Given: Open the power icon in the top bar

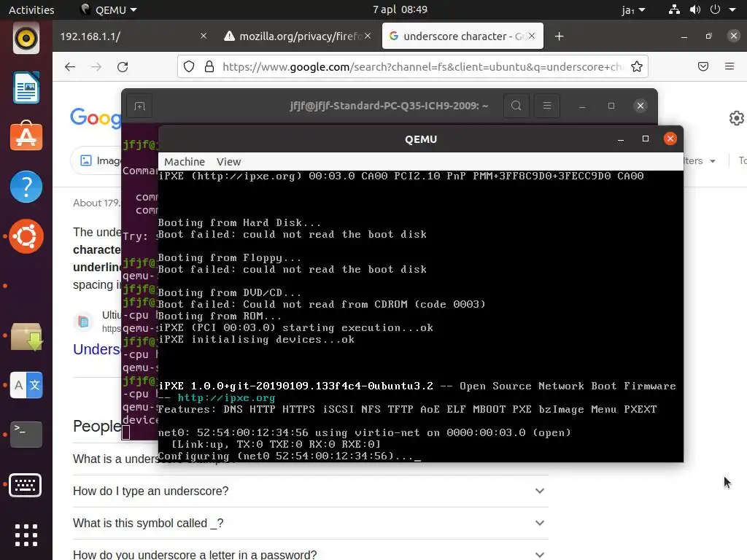Looking at the screenshot, I should (x=715, y=9).
